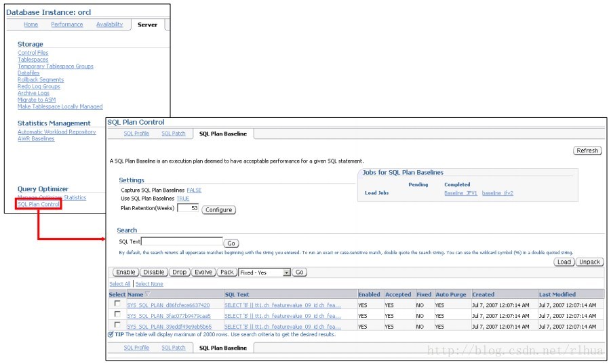Open the Rollback Segments link
The width and height of the screenshot is (611, 364).
coord(41,79)
